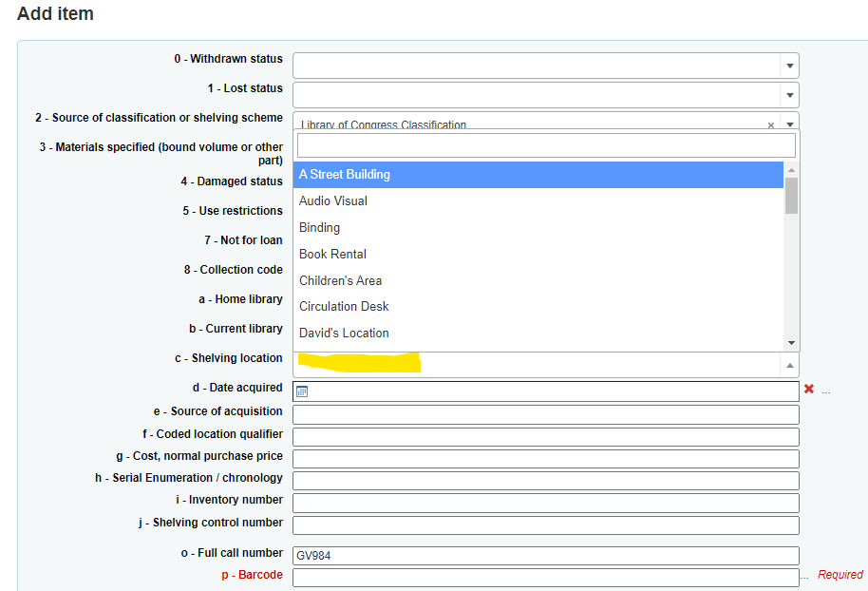Open the Lost status dropdown
This screenshot has width=868, height=591.
546,95
